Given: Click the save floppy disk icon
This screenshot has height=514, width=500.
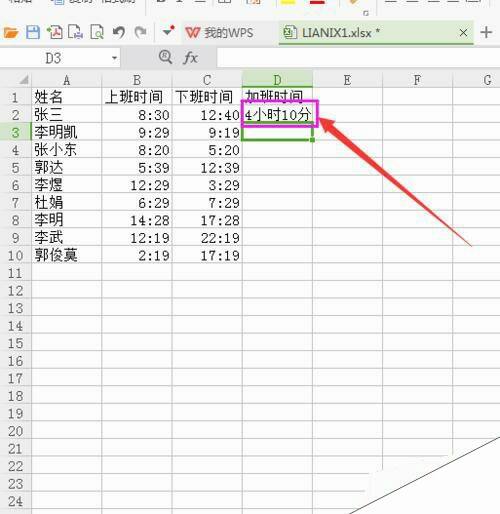Looking at the screenshot, I should point(33,33).
